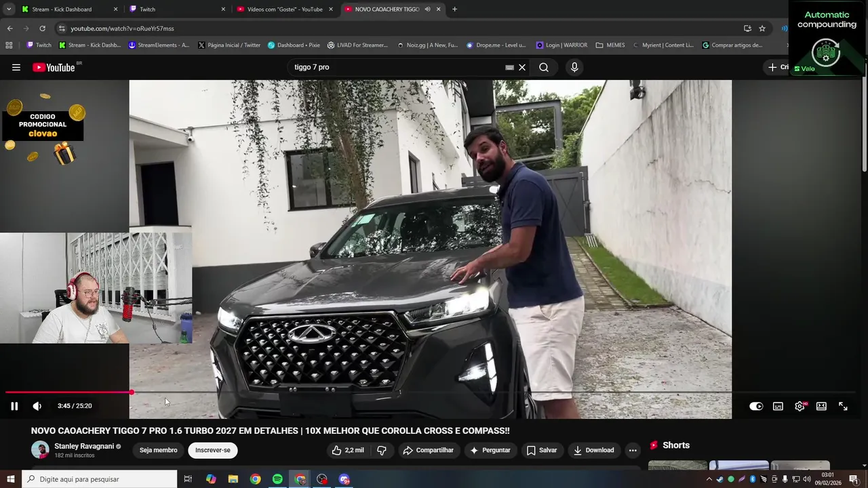Open the Stanley Ravagnani channel avatar
868x488 pixels.
40,450
